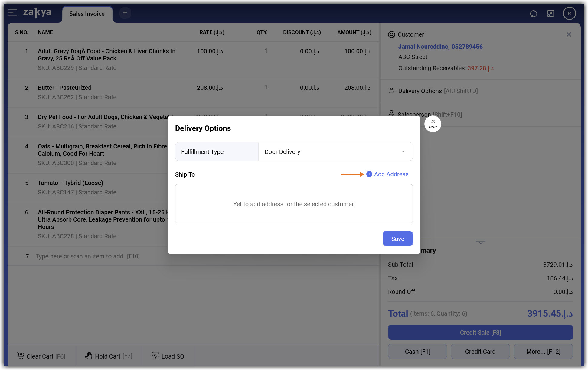Click the Hold Cart hand icon

coord(89,356)
